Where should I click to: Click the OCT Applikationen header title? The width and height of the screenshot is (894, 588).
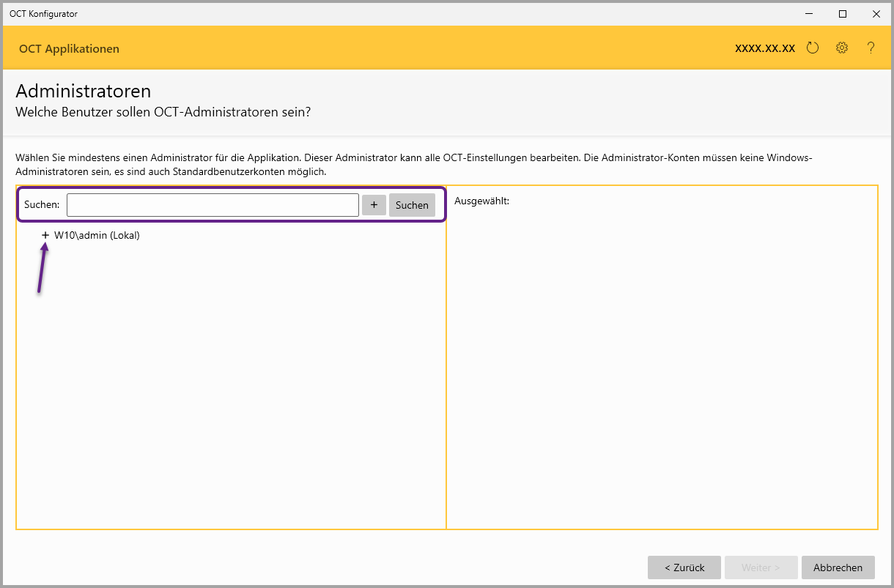(x=69, y=49)
